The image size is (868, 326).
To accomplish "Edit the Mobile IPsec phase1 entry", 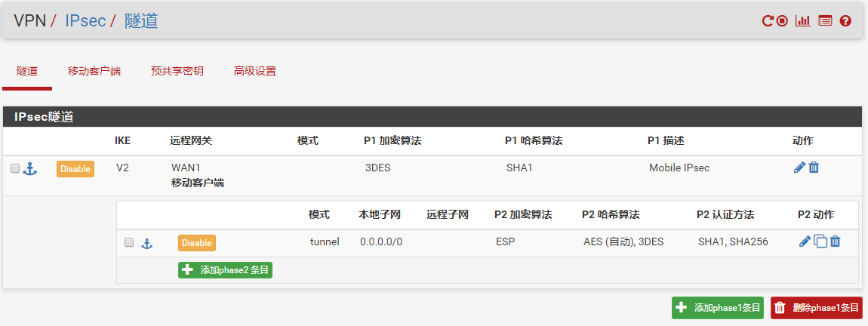I will point(799,168).
